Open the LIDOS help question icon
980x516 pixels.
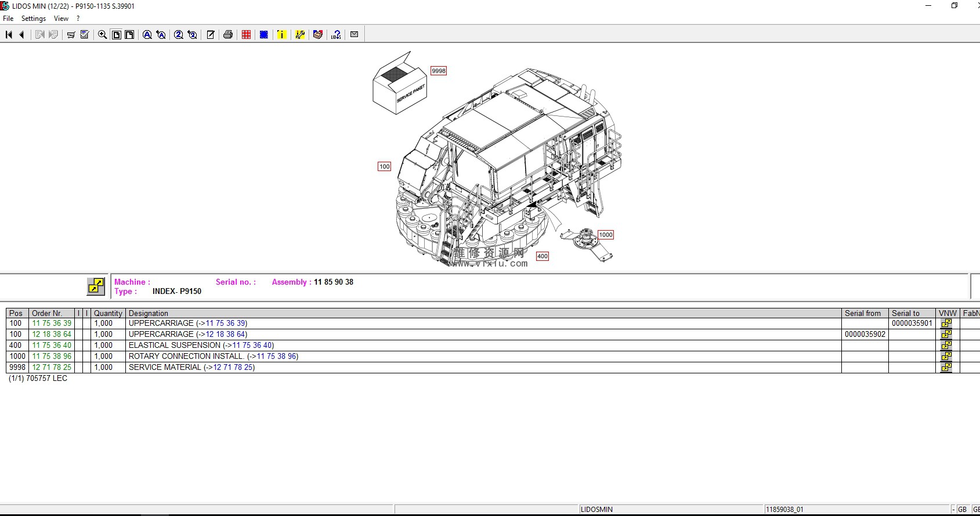[x=336, y=35]
